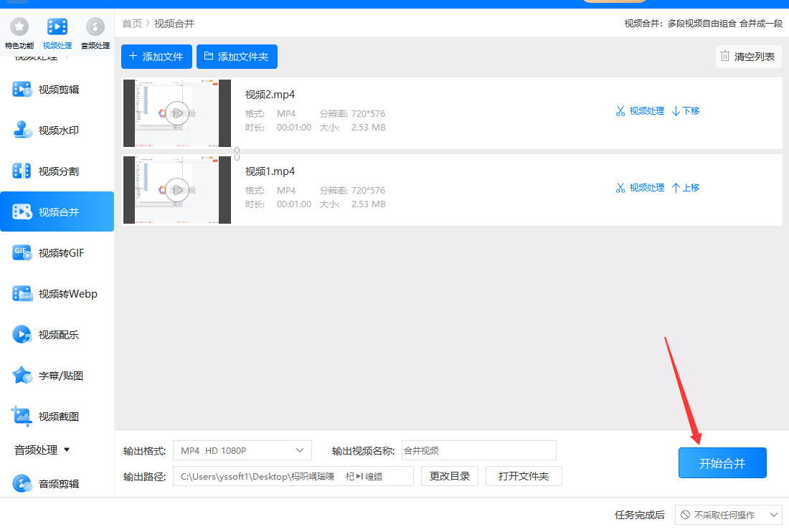Screen dimensions: 789x532
Task: Open the 字幕/贴图 tool
Action: click(57, 376)
